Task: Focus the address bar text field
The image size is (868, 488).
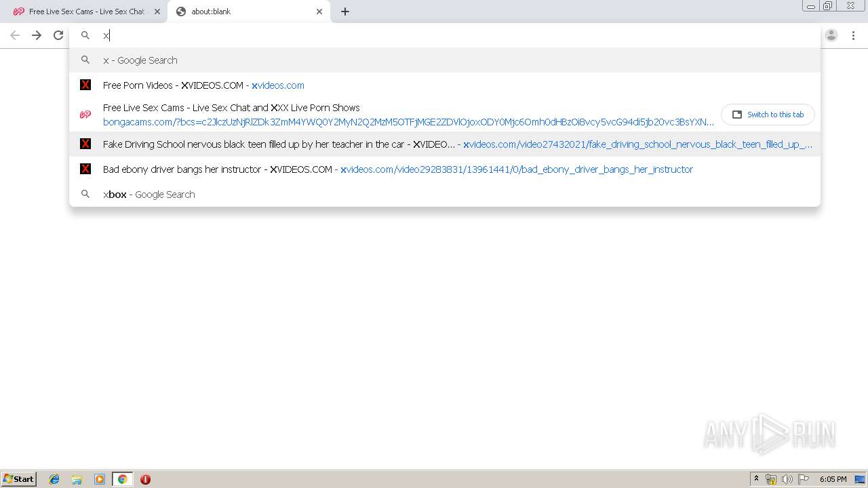Action: pyautogui.click(x=445, y=35)
